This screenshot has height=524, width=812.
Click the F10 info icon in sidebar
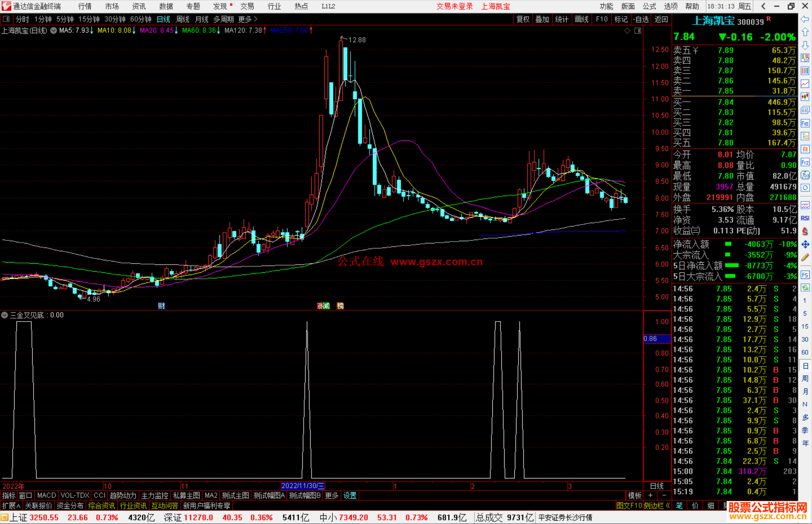pyautogui.click(x=804, y=123)
